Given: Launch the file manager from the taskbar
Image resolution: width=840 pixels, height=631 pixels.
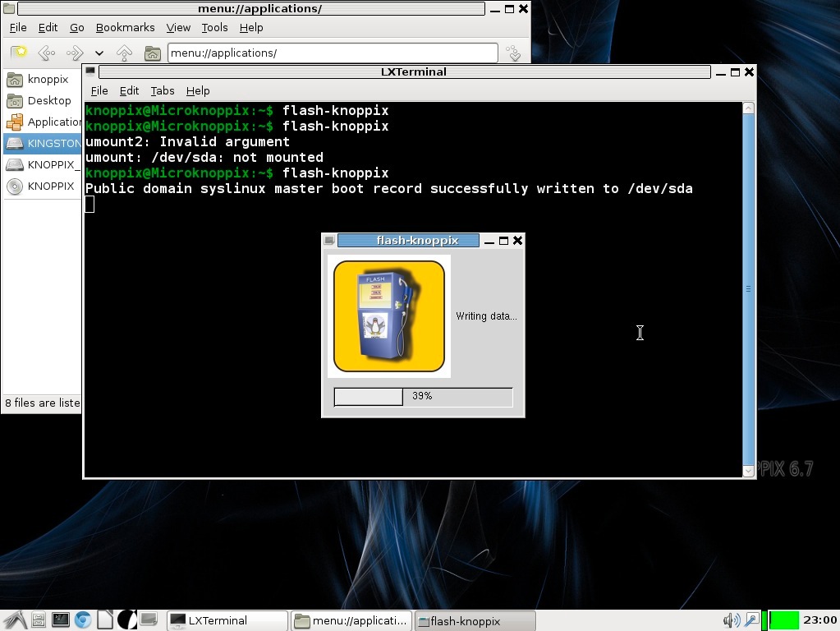Looking at the screenshot, I should click(39, 620).
